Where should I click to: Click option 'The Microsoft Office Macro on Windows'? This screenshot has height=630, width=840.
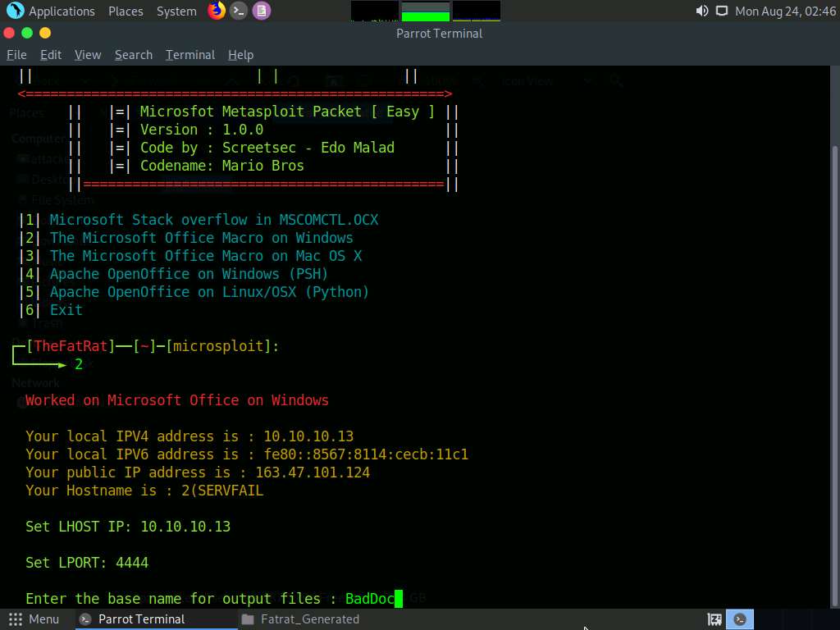(x=202, y=238)
